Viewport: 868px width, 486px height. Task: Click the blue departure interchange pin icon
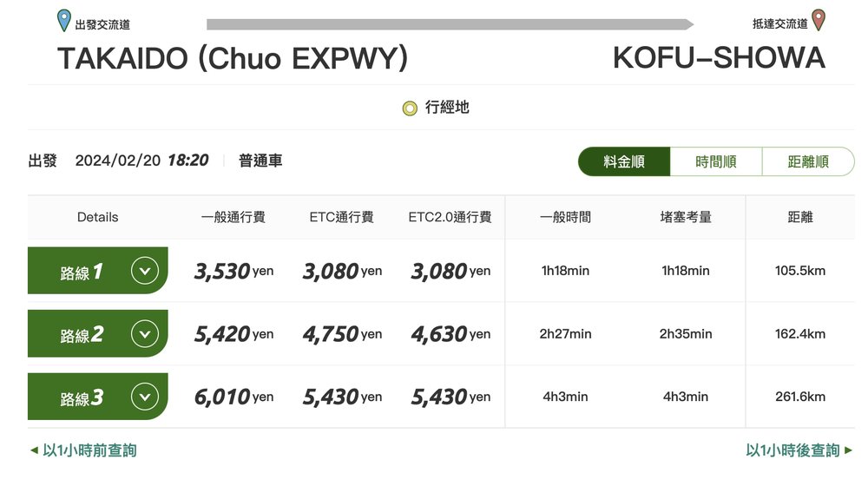63,20
